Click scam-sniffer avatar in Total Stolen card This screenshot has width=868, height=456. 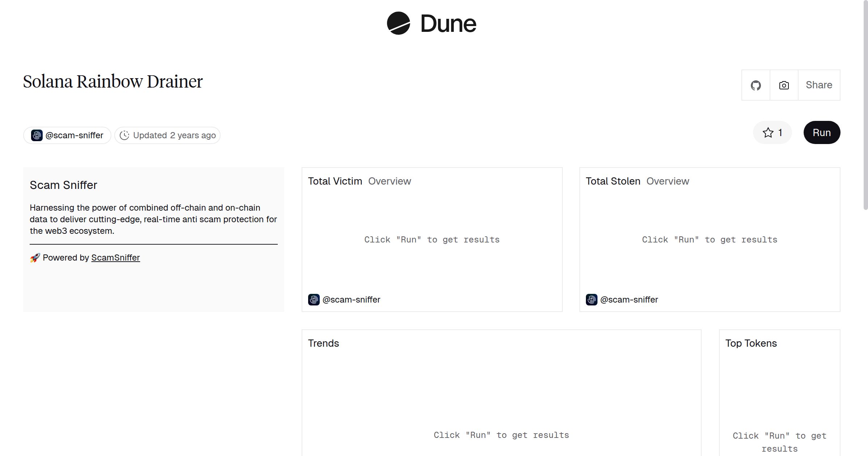click(591, 300)
